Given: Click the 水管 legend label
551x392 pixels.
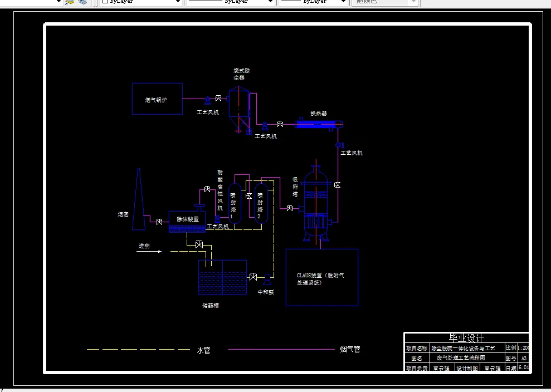Looking at the screenshot, I should 203,350.
